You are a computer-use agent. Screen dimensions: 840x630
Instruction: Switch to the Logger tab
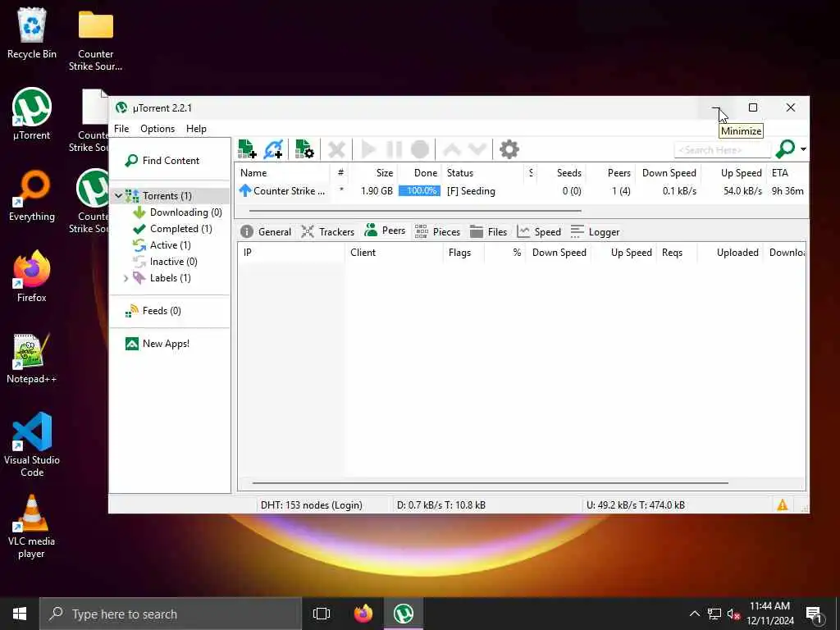point(595,231)
